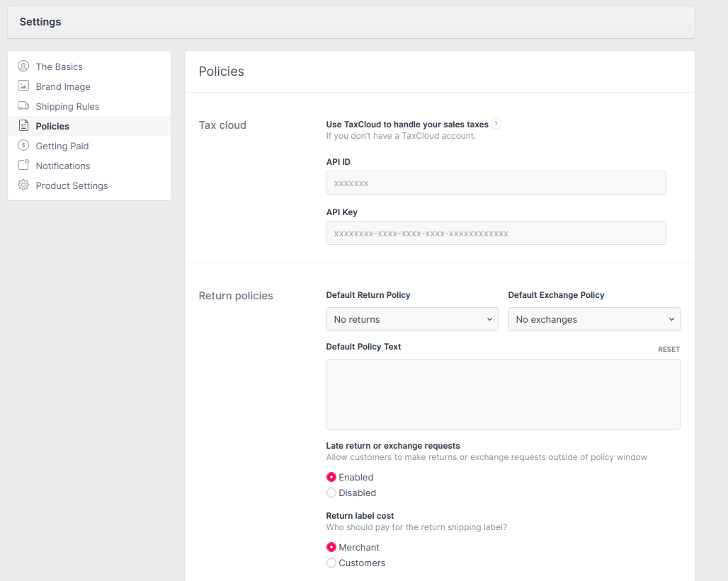
Task: Click the document icon beside Policies
Action: [x=23, y=126]
